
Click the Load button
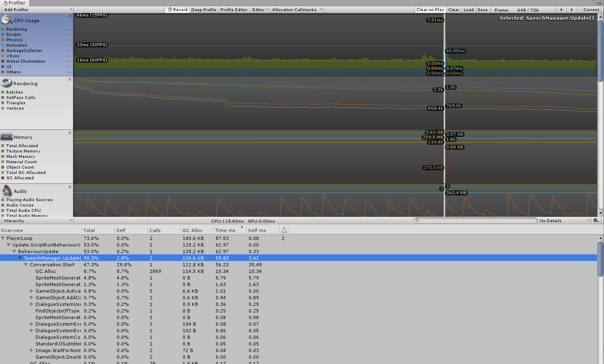(469, 9)
